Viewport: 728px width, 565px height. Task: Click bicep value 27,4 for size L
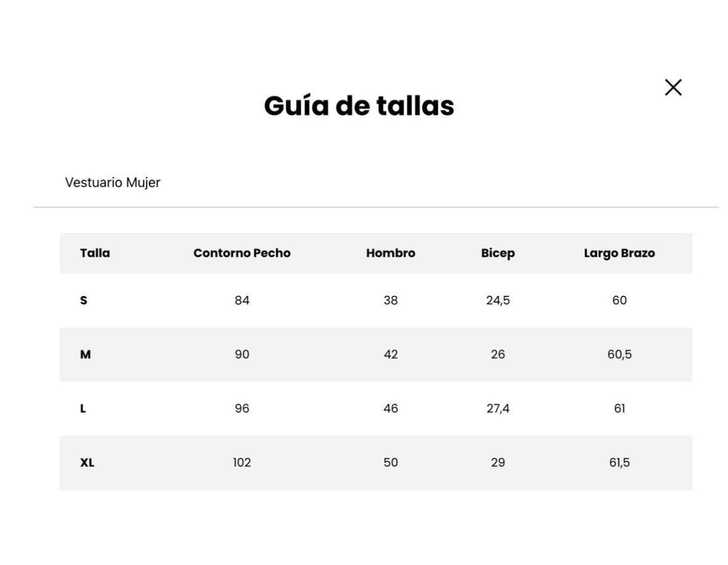tap(498, 409)
